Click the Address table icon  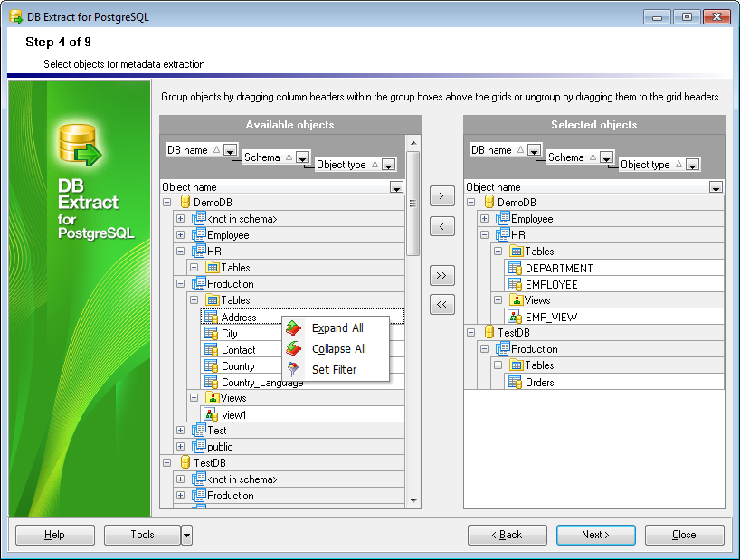coord(211,317)
